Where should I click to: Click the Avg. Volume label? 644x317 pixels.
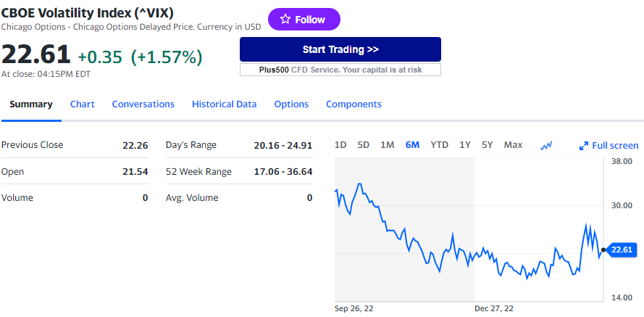(x=192, y=198)
